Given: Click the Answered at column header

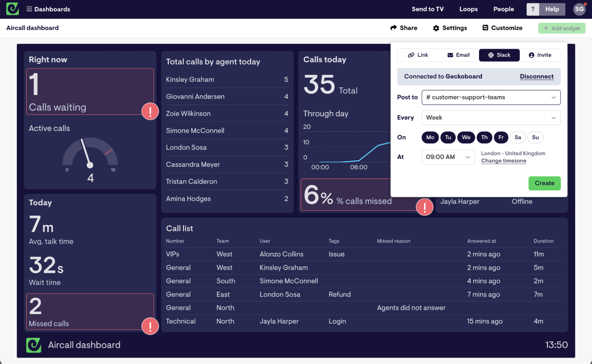Looking at the screenshot, I should tap(481, 241).
